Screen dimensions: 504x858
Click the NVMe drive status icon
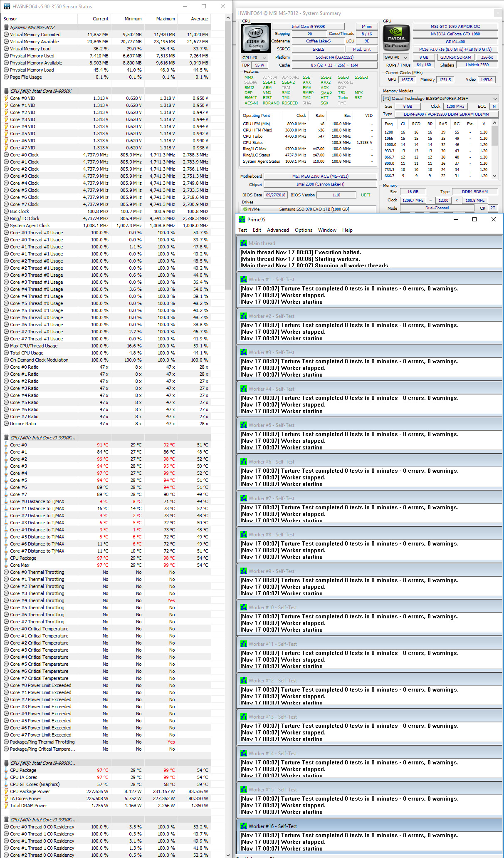245,209
